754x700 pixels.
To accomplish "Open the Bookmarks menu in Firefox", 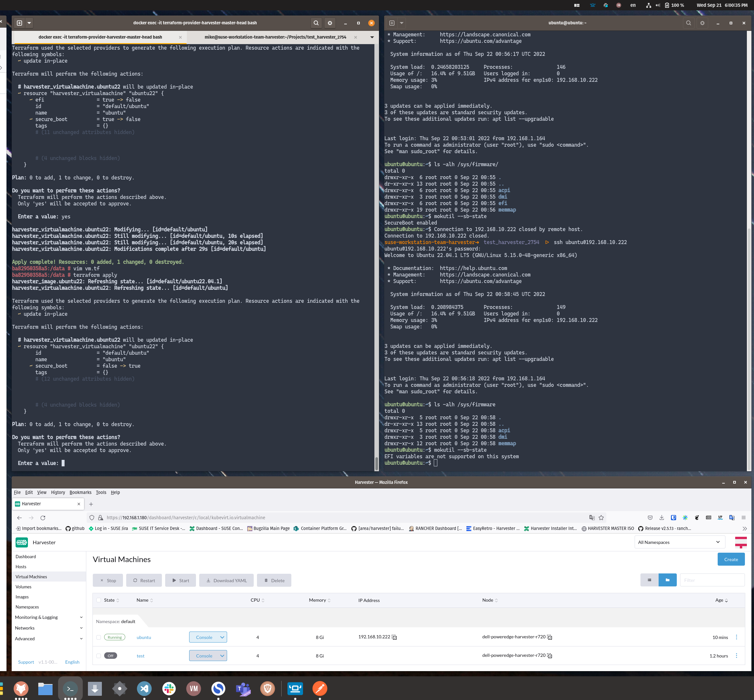I will (80, 492).
